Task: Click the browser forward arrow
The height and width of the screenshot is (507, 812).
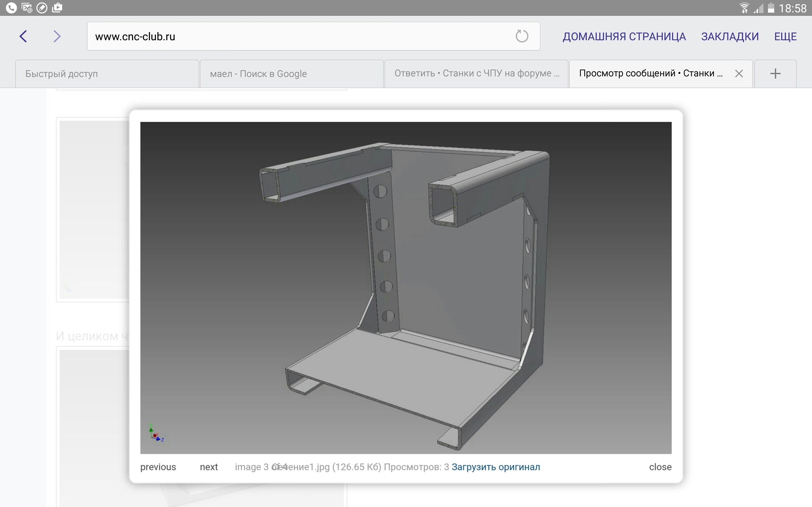Action: tap(57, 36)
